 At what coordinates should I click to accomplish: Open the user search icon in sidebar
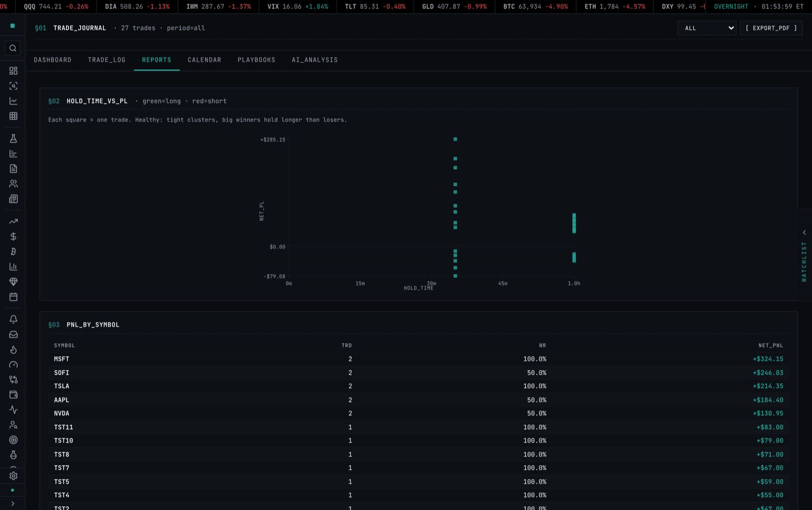13,425
